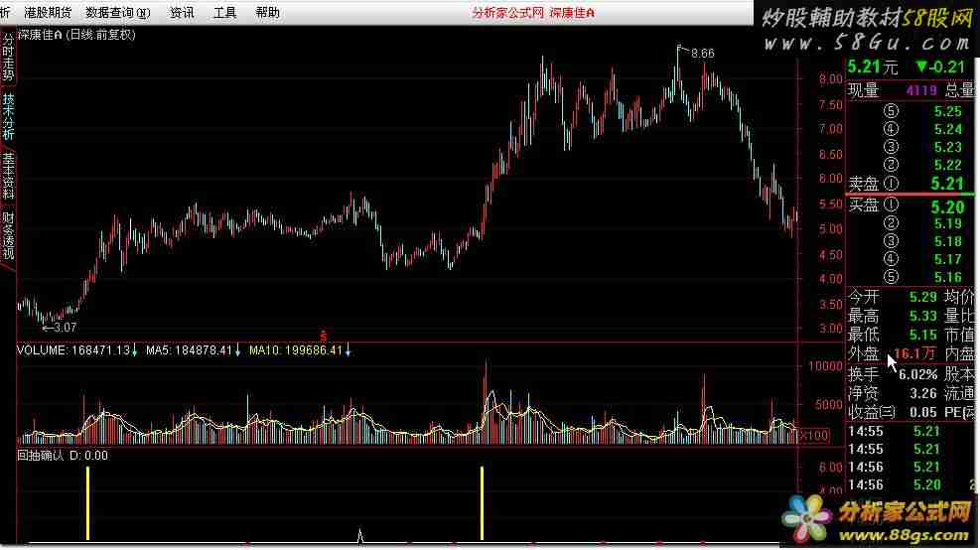The image size is (980, 550).
Task: Click the arrow after MA5 value
Action: click(237, 351)
